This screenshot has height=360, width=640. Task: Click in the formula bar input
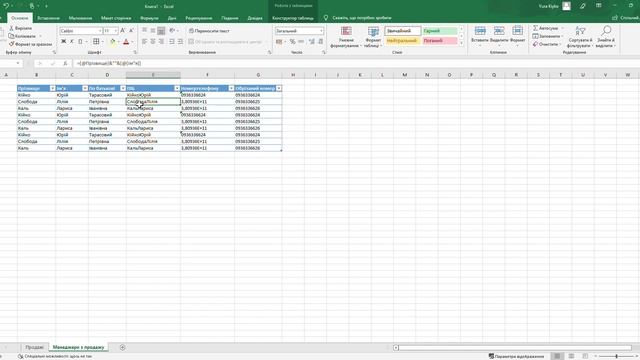[x=355, y=63]
